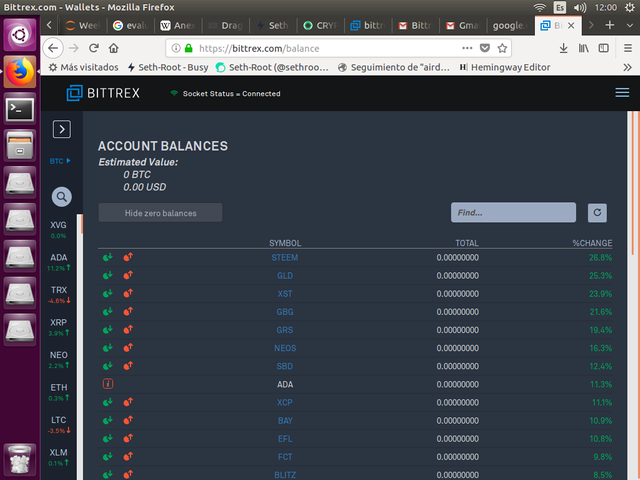Open the Bittrex hamburger menu
Viewport: 640px width, 480px height.
622,93
